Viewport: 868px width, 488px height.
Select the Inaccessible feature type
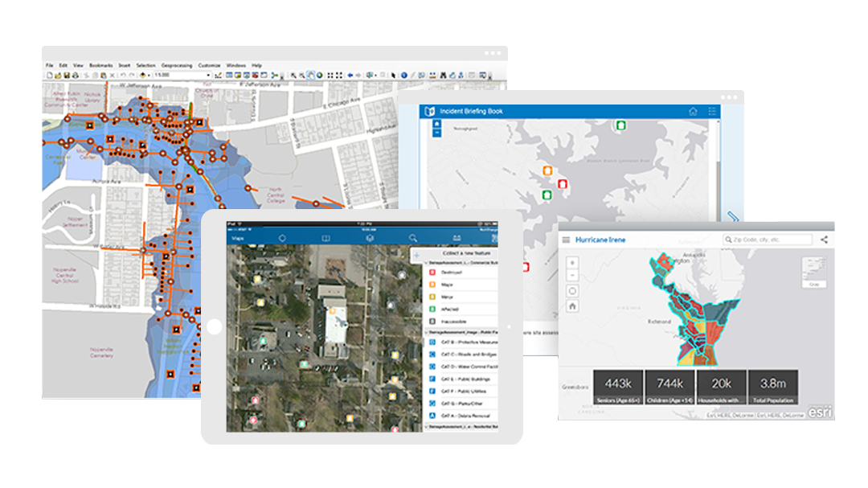(461, 322)
